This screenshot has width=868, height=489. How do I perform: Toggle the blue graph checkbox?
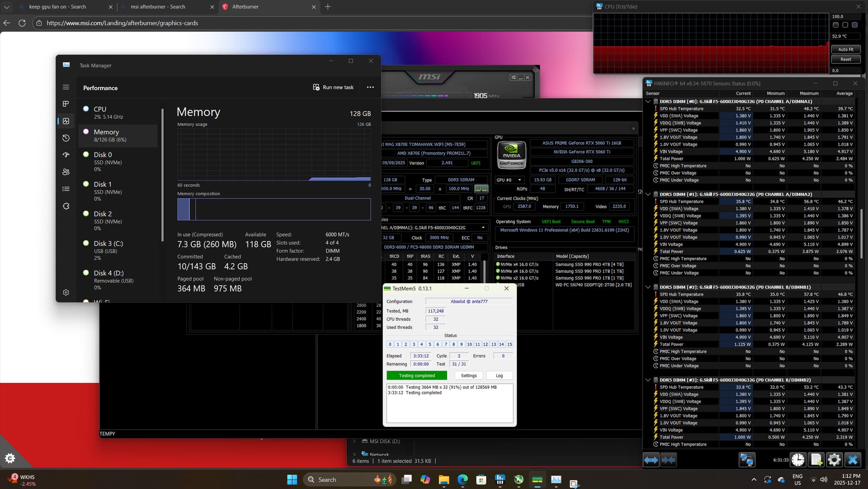(x=854, y=25)
